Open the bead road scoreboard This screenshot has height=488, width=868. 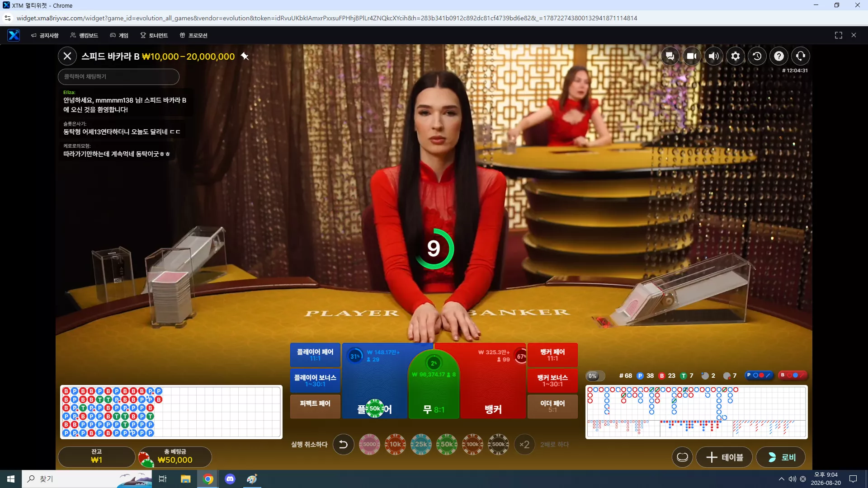[171, 412]
